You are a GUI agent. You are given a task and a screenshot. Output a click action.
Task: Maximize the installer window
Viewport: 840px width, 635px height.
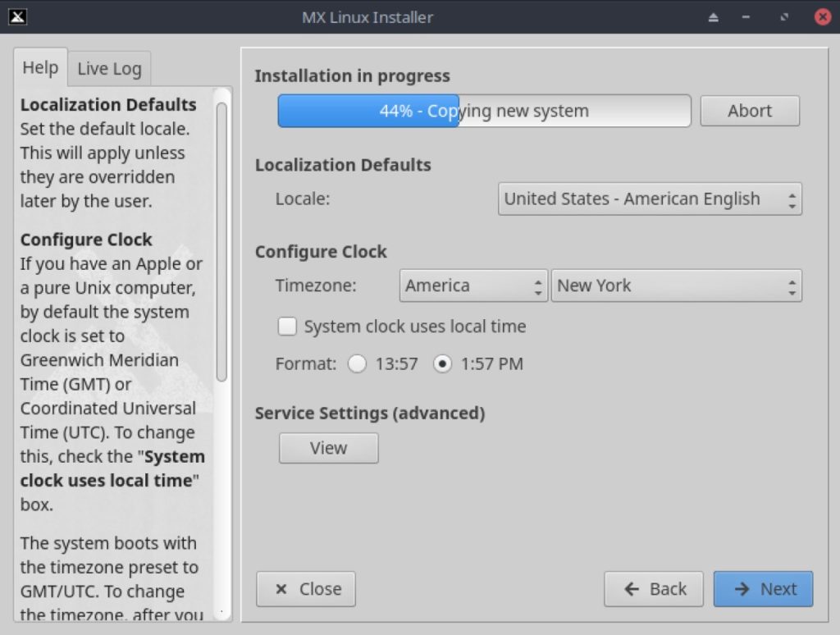point(784,17)
